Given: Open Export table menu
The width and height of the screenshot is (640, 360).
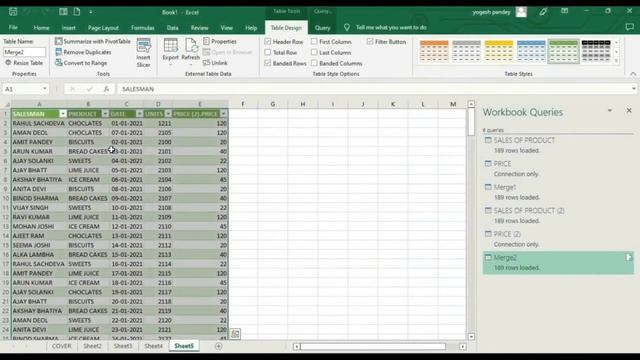Looking at the screenshot, I should 171,53.
